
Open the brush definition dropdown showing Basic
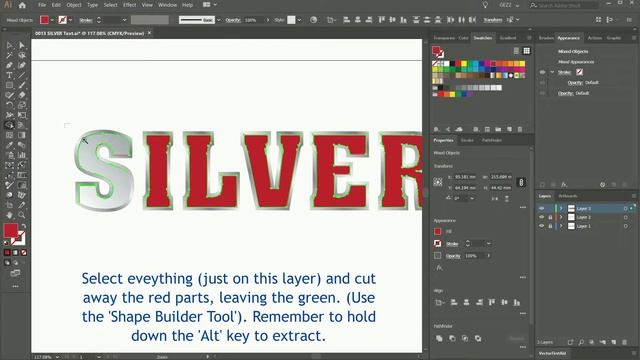[x=218, y=20]
